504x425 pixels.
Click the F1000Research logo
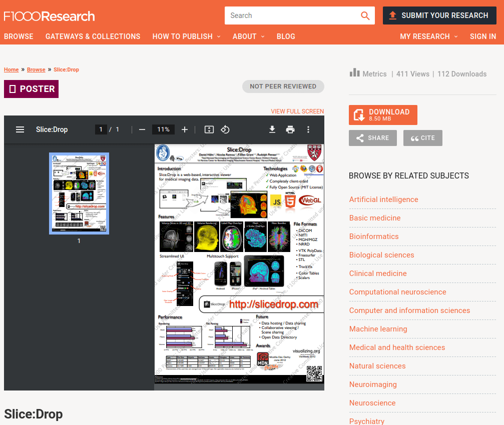49,16
